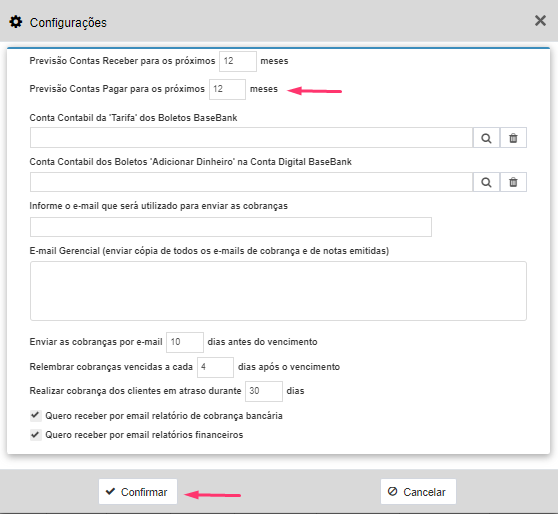Click the search icon for 'Adicionar Dinheiro' account

(486, 182)
